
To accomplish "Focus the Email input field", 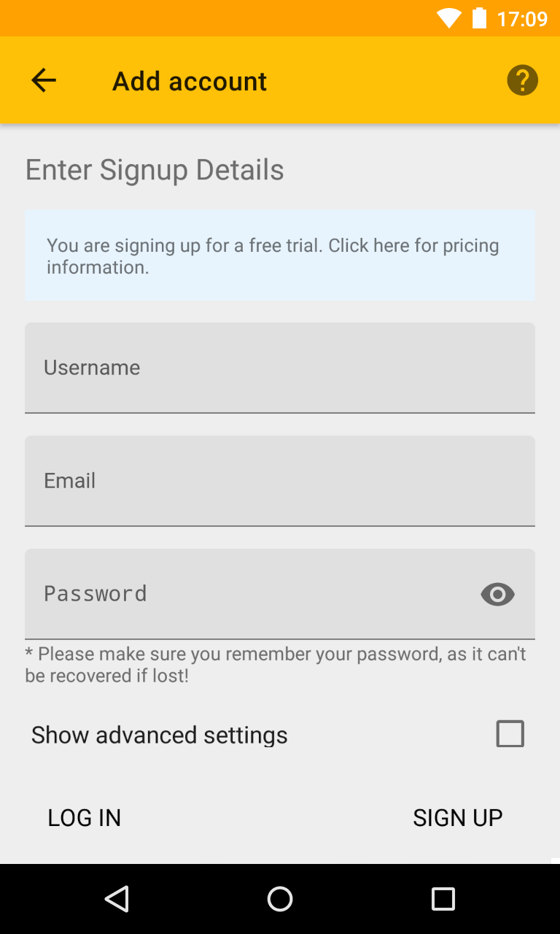I will (x=280, y=481).
